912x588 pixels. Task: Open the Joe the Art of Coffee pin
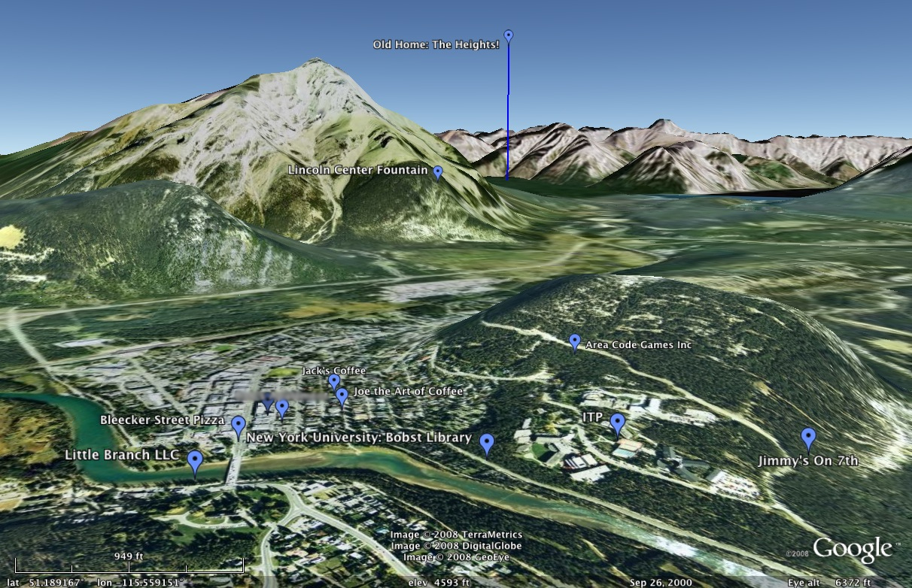click(342, 397)
